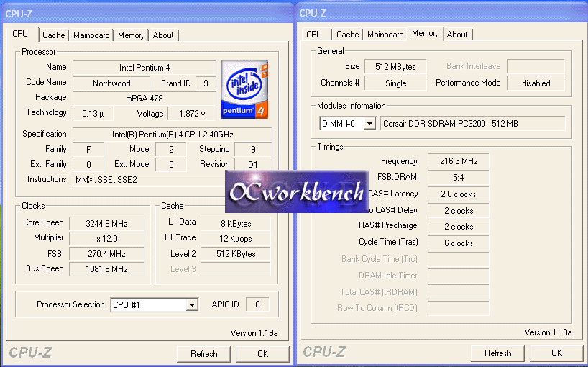Screen dimensions: 588x367
Task: Select Memory tab in right CPU-Z window
Action: tap(426, 33)
